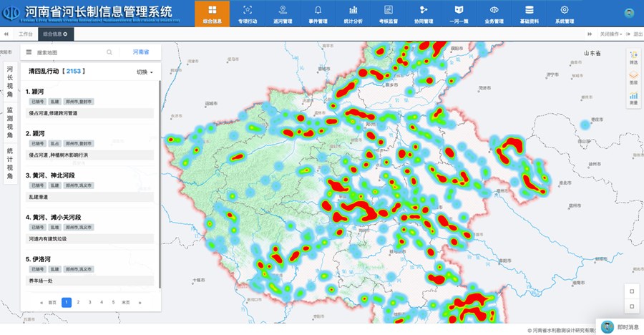Open the 关闭操作 dropdown
Image resolution: width=644 pixels, height=335 pixels.
(610, 34)
